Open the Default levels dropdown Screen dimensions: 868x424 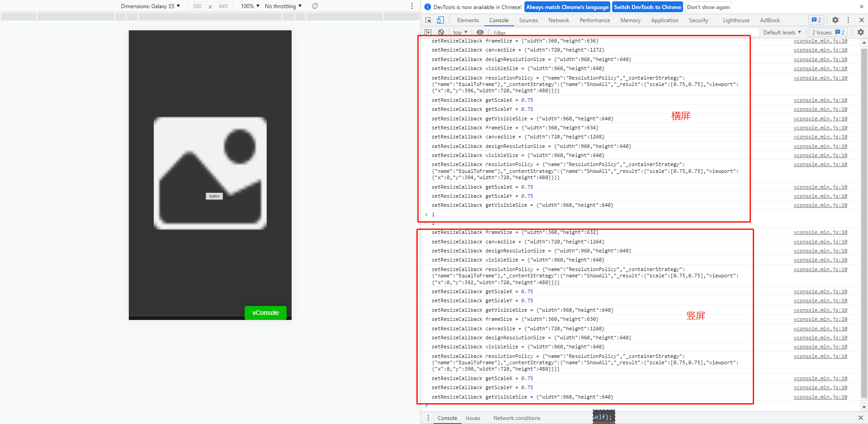pos(782,32)
